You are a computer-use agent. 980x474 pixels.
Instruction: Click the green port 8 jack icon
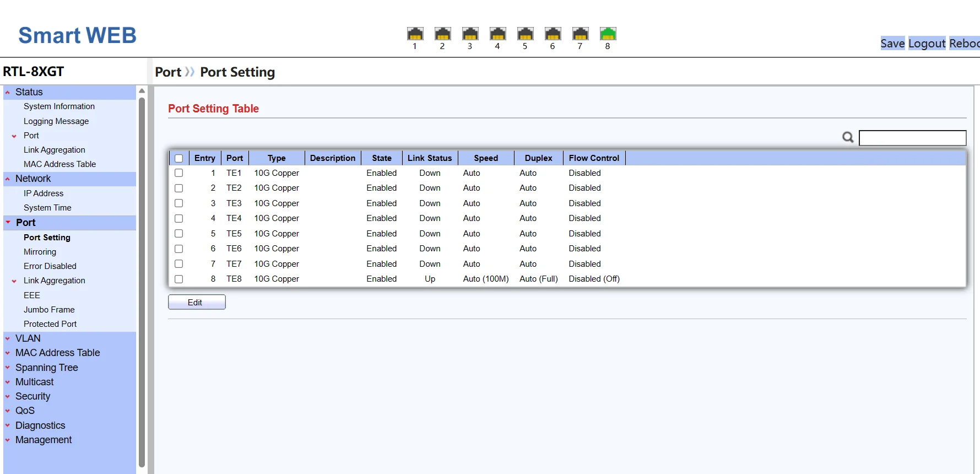click(x=608, y=34)
